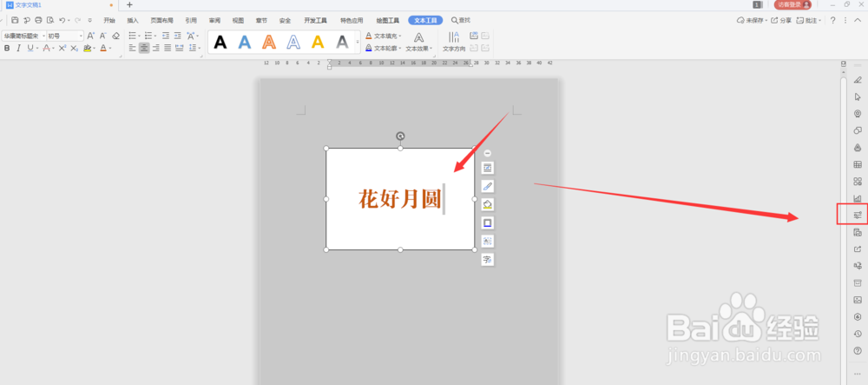
Task: Increase paragraph indent
Action: (178, 36)
